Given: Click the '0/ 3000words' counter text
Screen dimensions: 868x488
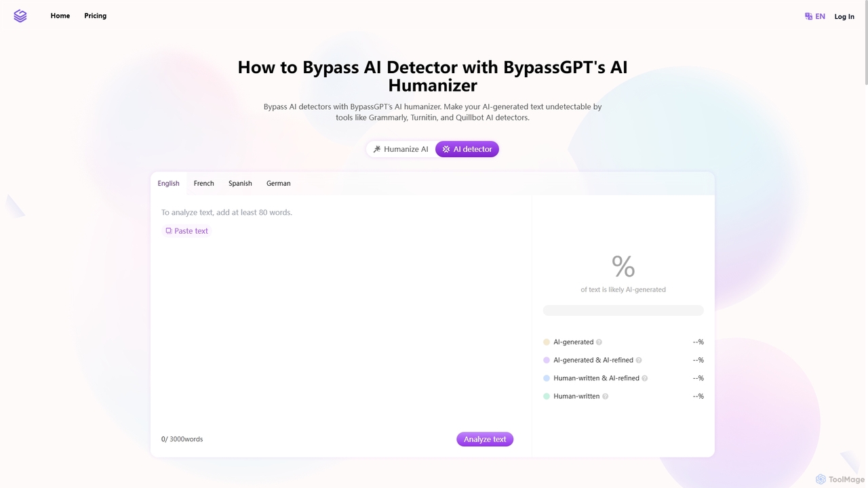Looking at the screenshot, I should (182, 439).
